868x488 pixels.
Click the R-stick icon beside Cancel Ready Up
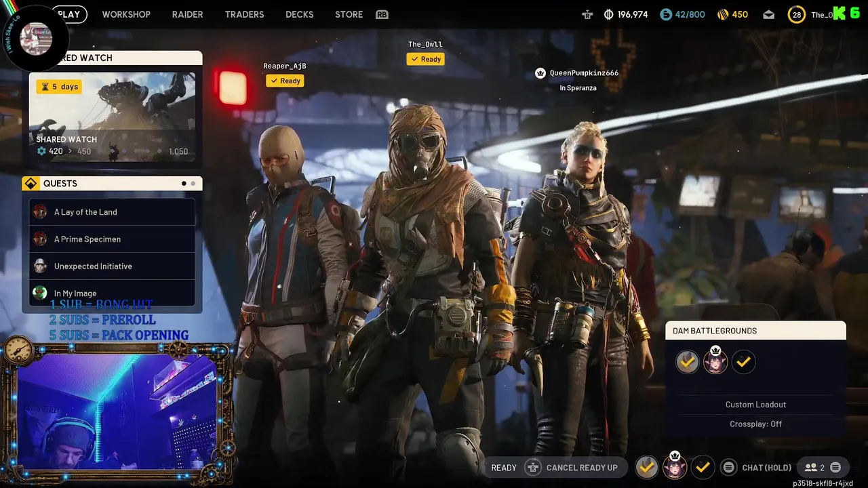[x=533, y=468]
